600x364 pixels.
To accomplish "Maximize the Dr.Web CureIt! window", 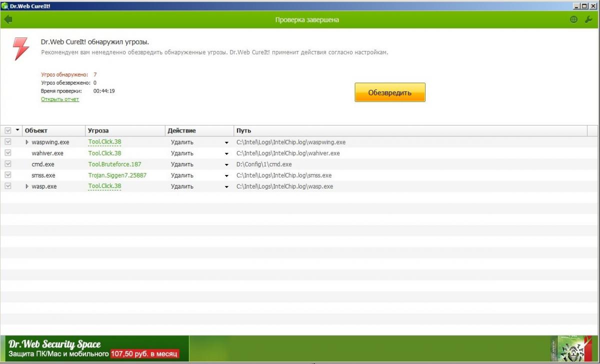I will pos(585,5).
